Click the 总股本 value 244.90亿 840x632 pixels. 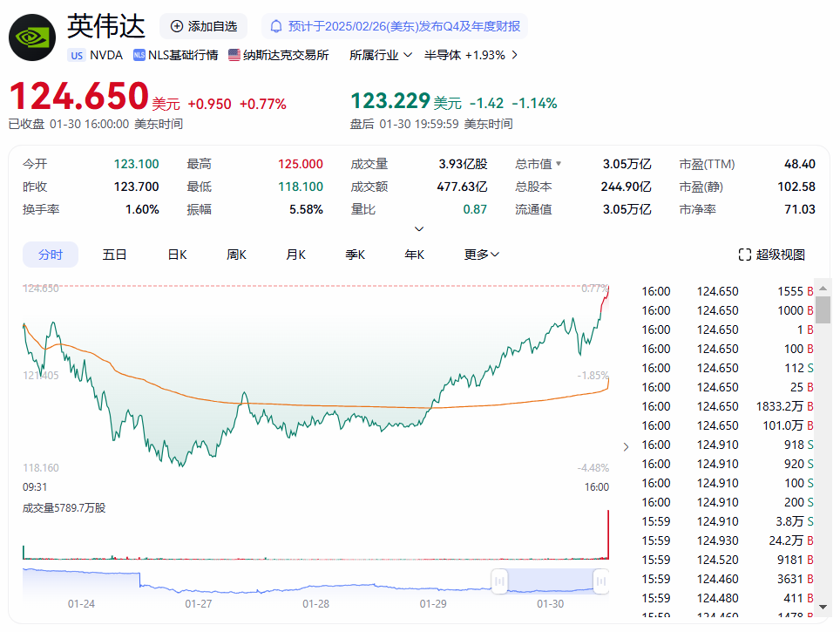(626, 187)
